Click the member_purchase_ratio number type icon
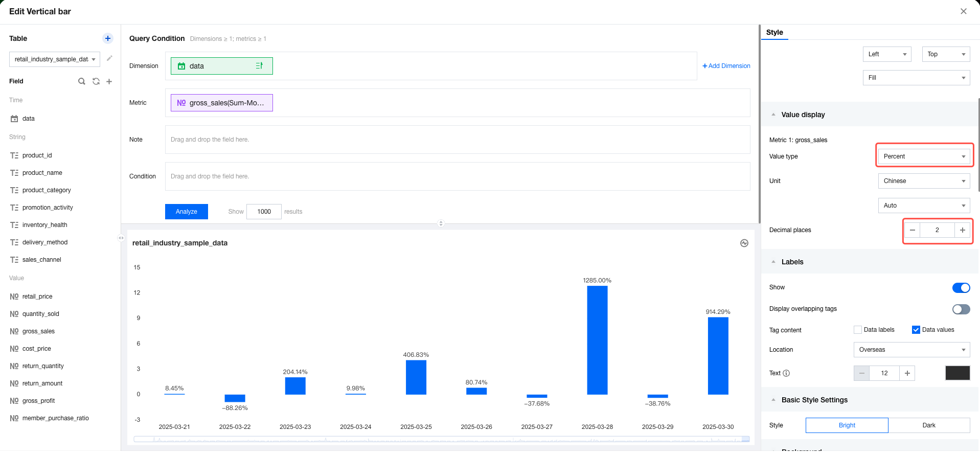Image resolution: width=980 pixels, height=455 pixels. pyautogui.click(x=14, y=418)
